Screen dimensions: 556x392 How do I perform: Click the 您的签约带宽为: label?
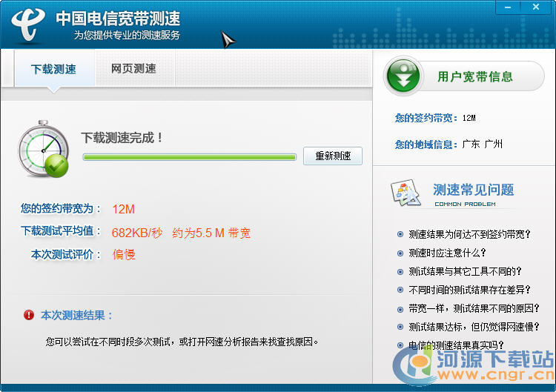[61, 208]
